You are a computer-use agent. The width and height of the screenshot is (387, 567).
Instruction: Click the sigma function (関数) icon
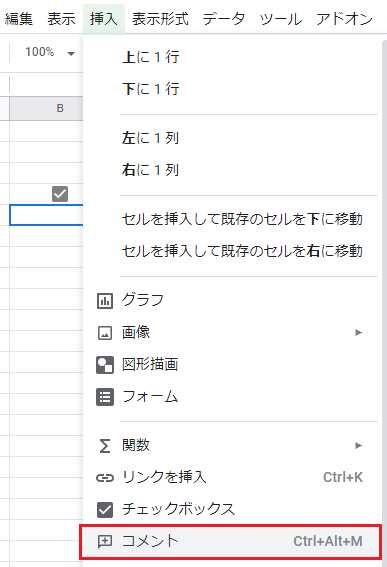pyautogui.click(x=105, y=446)
